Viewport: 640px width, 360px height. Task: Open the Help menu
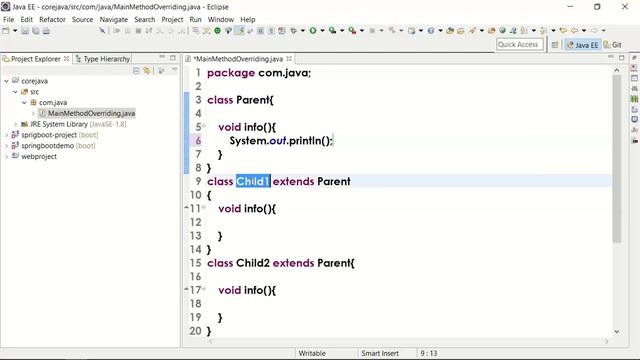click(x=247, y=19)
